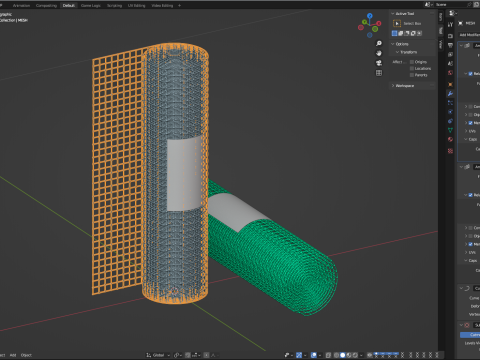Switch to the Game Logic workspace tab

(91, 6)
